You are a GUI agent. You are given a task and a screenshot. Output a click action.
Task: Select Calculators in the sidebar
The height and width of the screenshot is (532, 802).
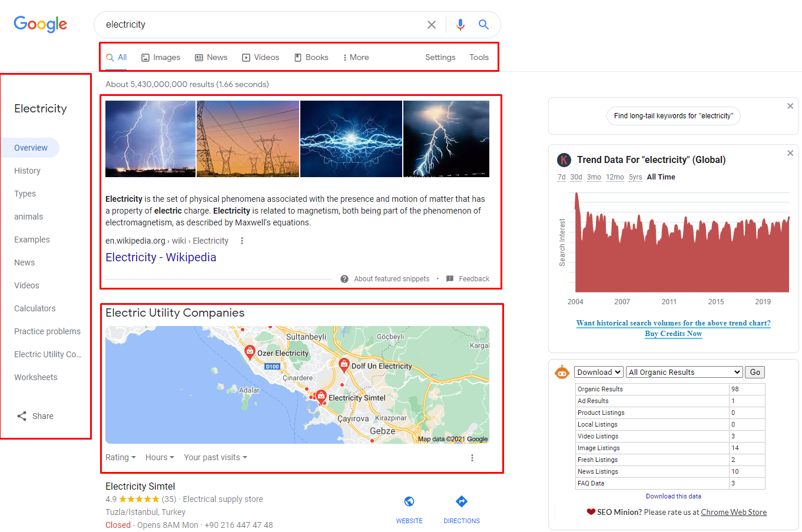point(35,308)
